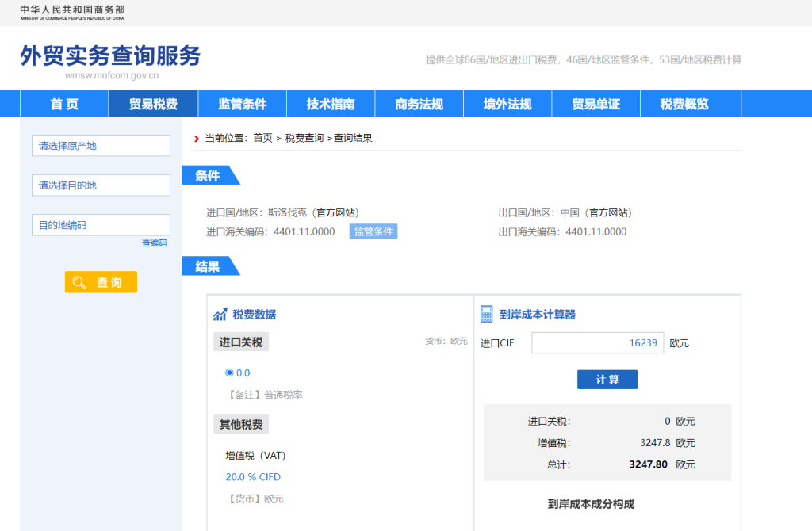Viewport: 812px width, 531px height.
Task: Click the 【备注】普通税率 note
Action: pyautogui.click(x=264, y=395)
